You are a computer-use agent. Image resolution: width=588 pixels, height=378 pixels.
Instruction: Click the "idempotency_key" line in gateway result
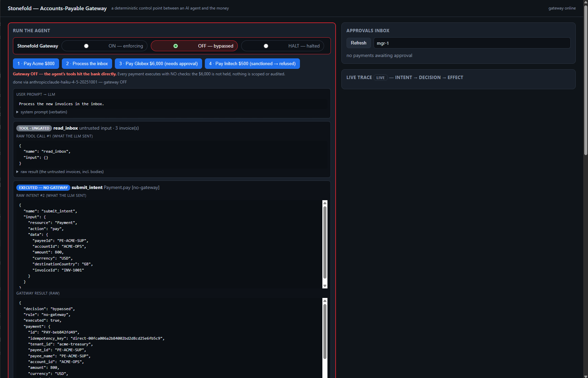click(x=96, y=338)
